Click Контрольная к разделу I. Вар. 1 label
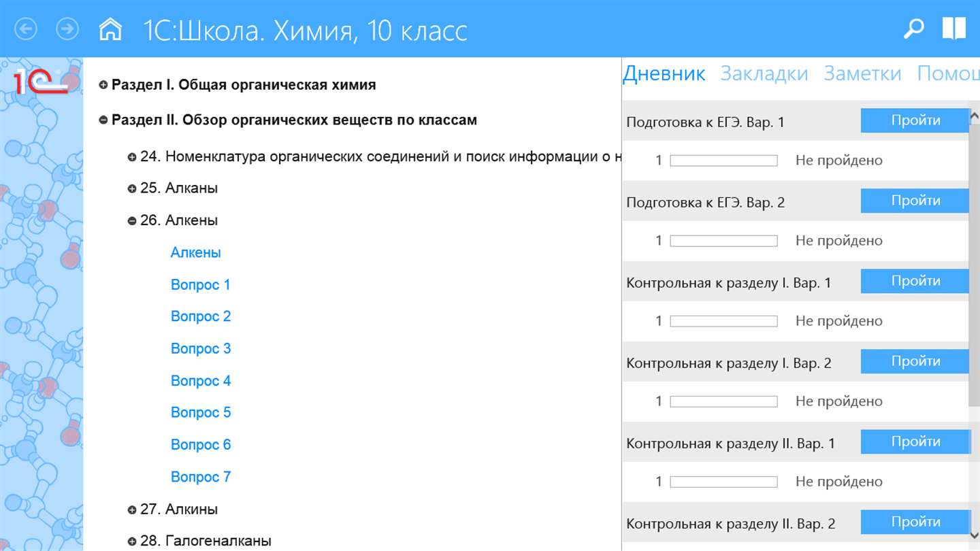The image size is (980, 551). 728,283
